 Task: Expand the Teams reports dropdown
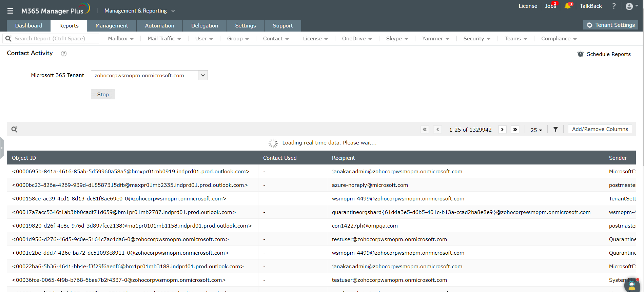(516, 39)
